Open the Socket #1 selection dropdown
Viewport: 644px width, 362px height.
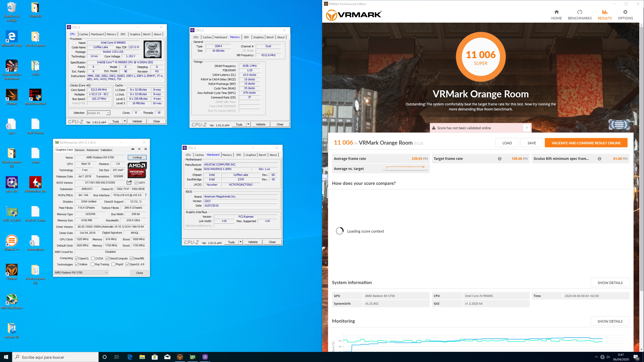[x=98, y=113]
